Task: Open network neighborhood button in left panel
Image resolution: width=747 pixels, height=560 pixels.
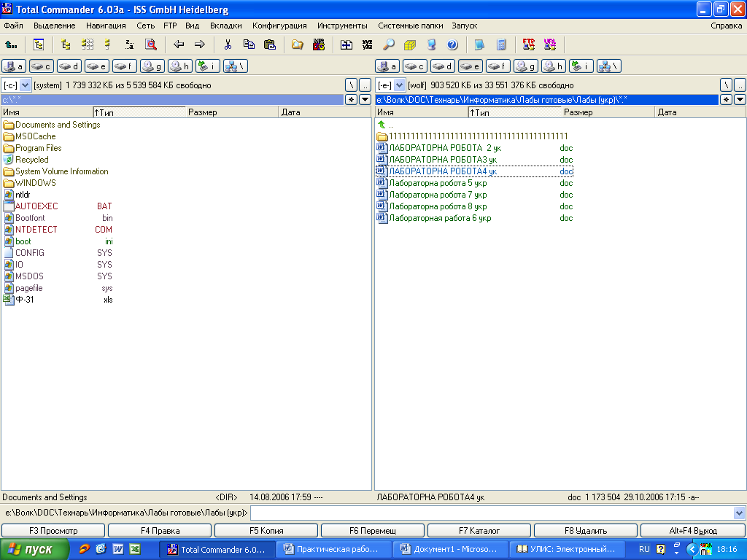Action: pyautogui.click(x=236, y=66)
